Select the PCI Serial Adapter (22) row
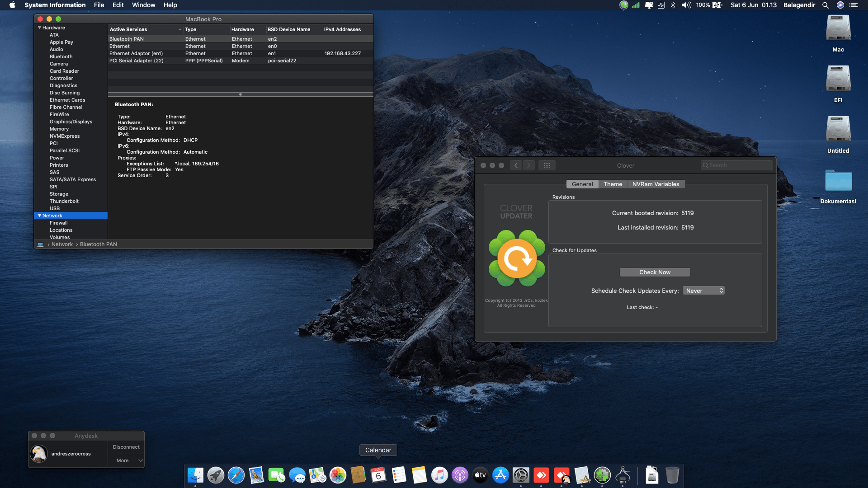 241,61
